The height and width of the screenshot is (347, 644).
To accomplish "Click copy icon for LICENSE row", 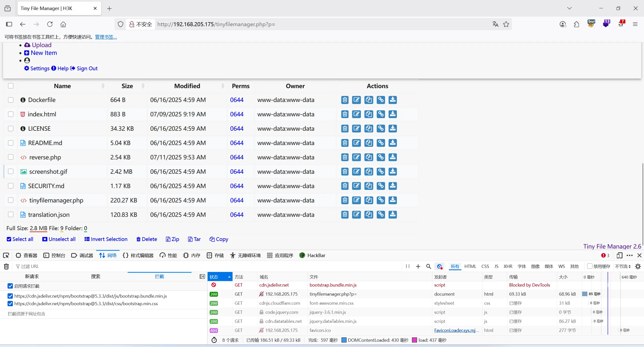I will [369, 129].
